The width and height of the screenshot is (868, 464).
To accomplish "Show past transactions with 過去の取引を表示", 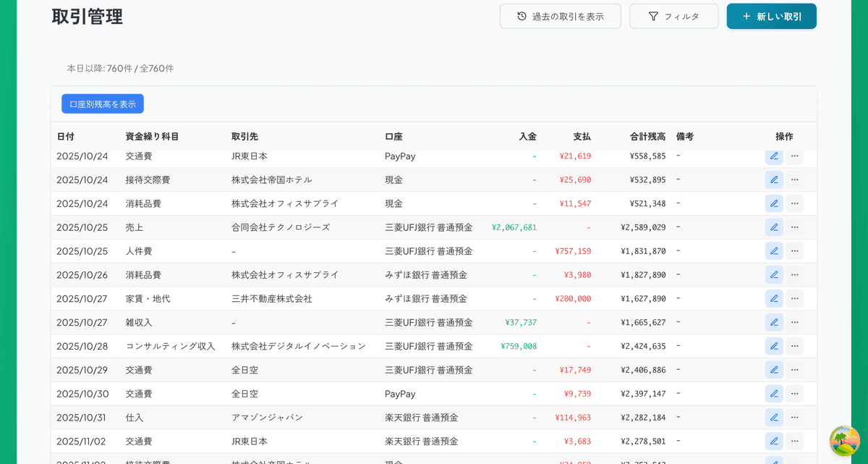I will tap(561, 16).
